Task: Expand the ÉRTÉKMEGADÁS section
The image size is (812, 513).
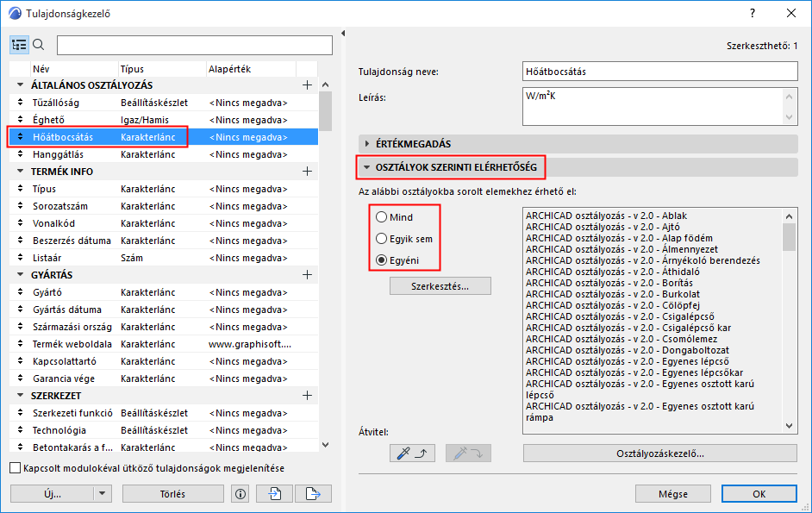Action: click(x=367, y=144)
